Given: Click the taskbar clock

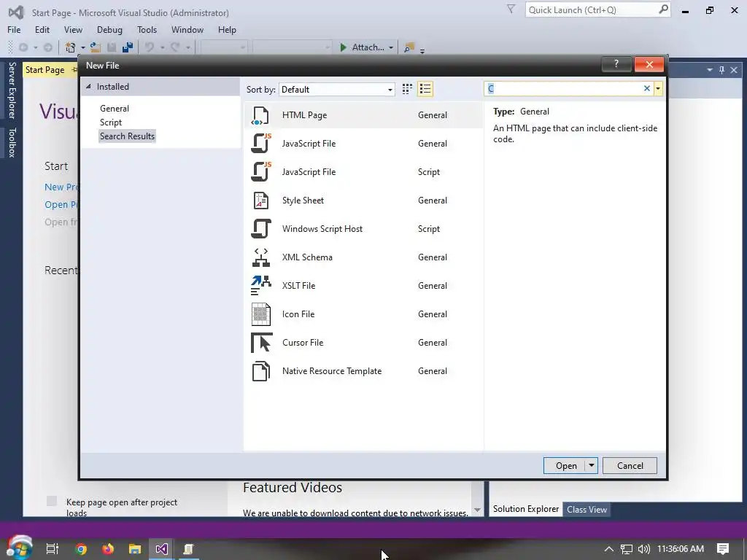Looking at the screenshot, I should (681, 549).
